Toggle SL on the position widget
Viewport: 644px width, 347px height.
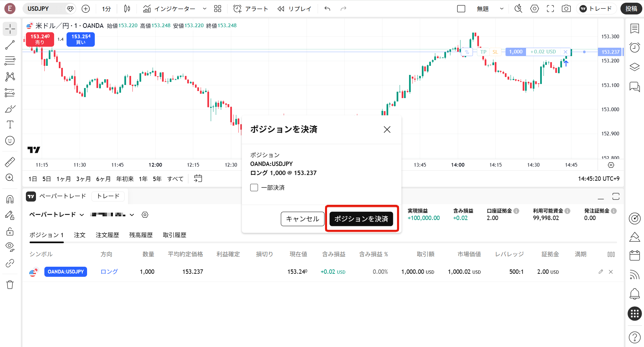(x=495, y=52)
